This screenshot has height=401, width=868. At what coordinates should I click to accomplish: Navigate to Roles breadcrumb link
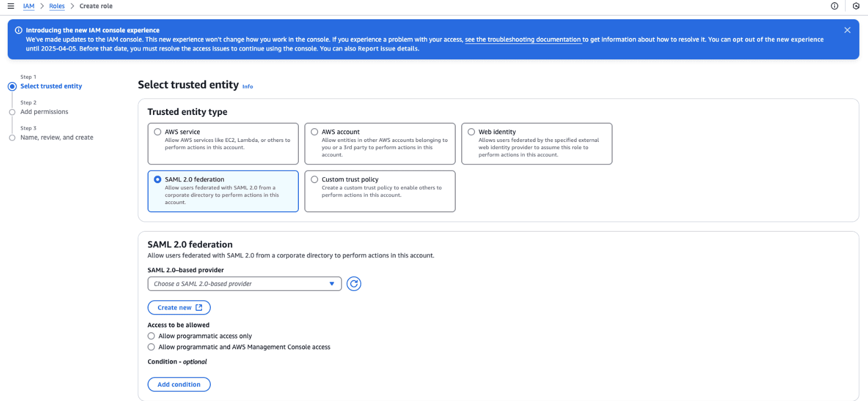57,6
